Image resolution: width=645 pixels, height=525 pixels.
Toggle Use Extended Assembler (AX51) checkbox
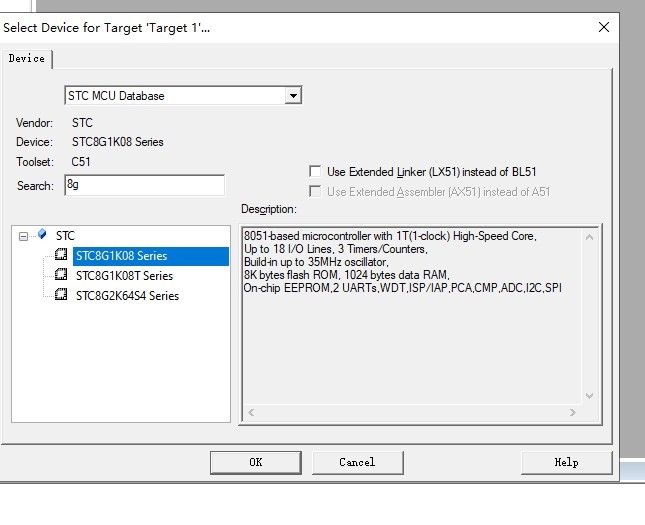pyautogui.click(x=315, y=191)
